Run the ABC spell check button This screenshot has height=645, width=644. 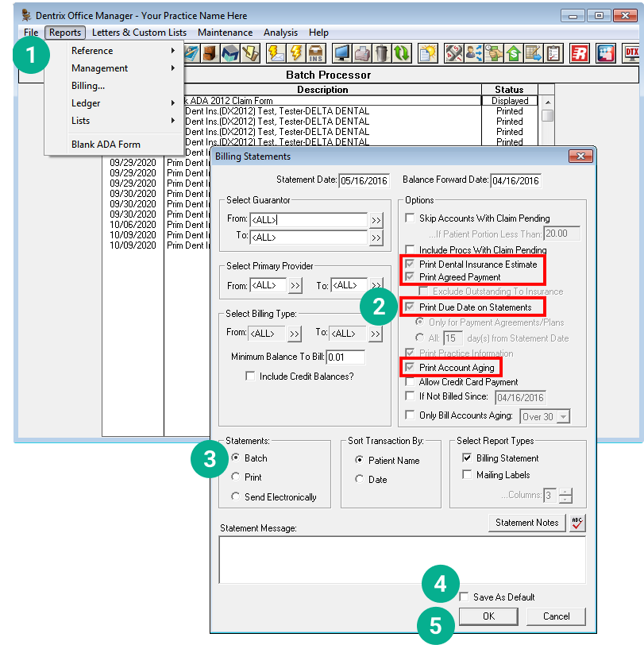[577, 523]
